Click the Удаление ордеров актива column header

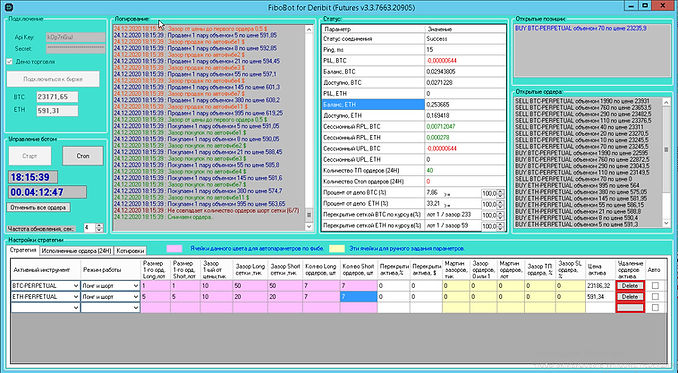(630, 270)
